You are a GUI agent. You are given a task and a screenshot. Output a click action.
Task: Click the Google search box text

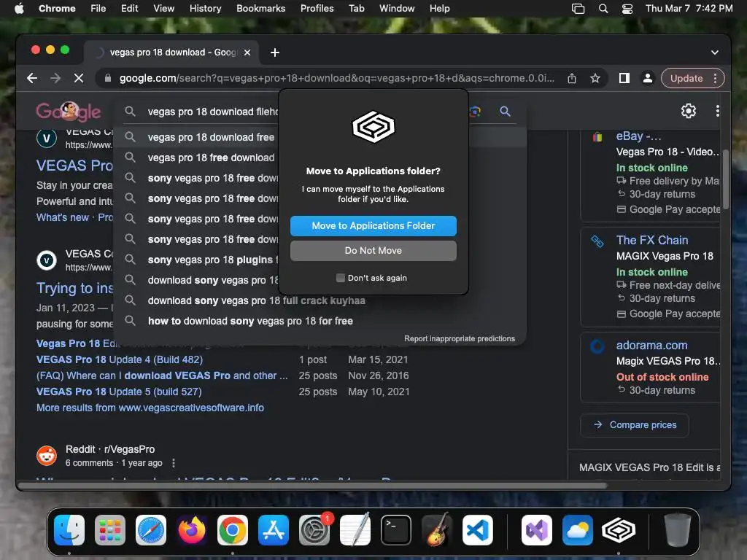[212, 112]
